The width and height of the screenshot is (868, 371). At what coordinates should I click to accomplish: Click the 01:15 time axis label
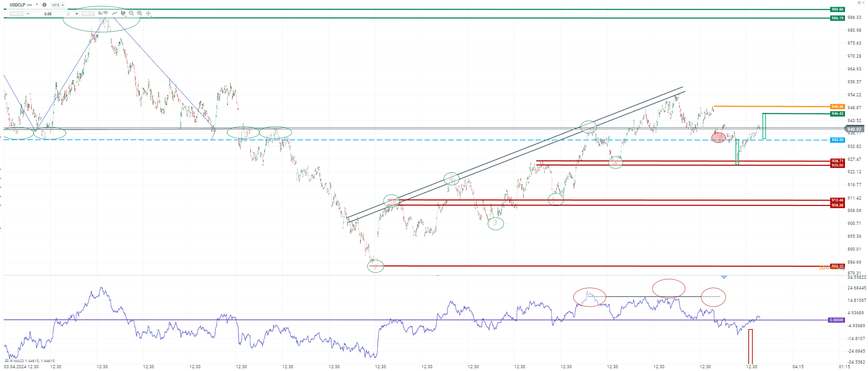(845, 367)
